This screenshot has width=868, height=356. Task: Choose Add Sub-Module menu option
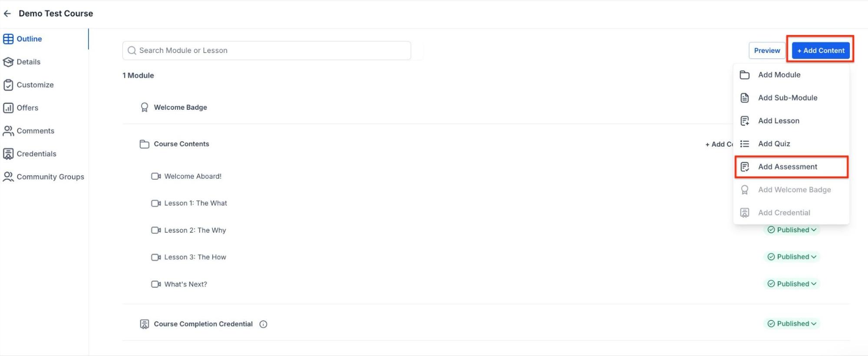pyautogui.click(x=787, y=98)
